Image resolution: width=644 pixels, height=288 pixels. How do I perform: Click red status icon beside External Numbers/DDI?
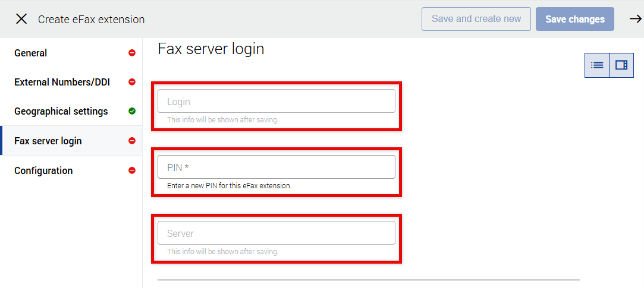point(132,82)
